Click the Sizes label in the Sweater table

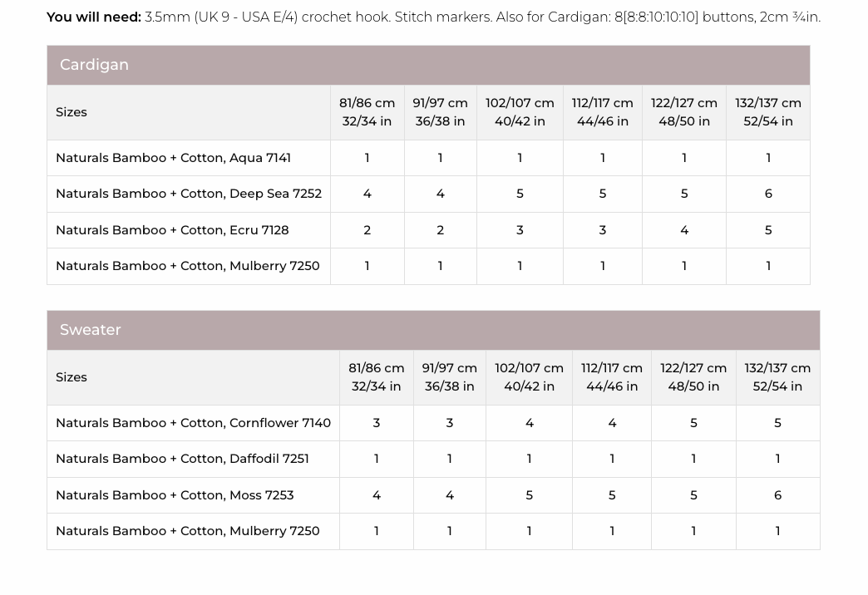point(72,377)
